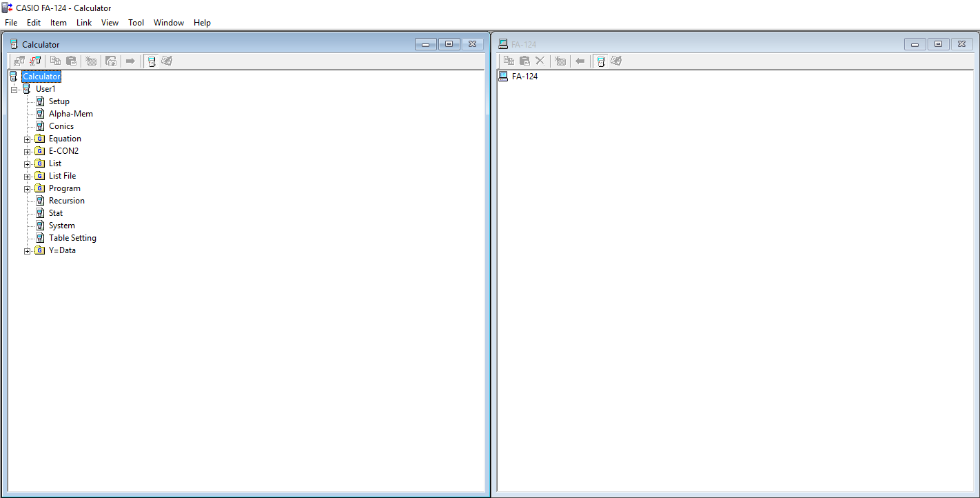Click Disconnect icon in Calculator window toolbar
The image size is (980, 498).
35,61
